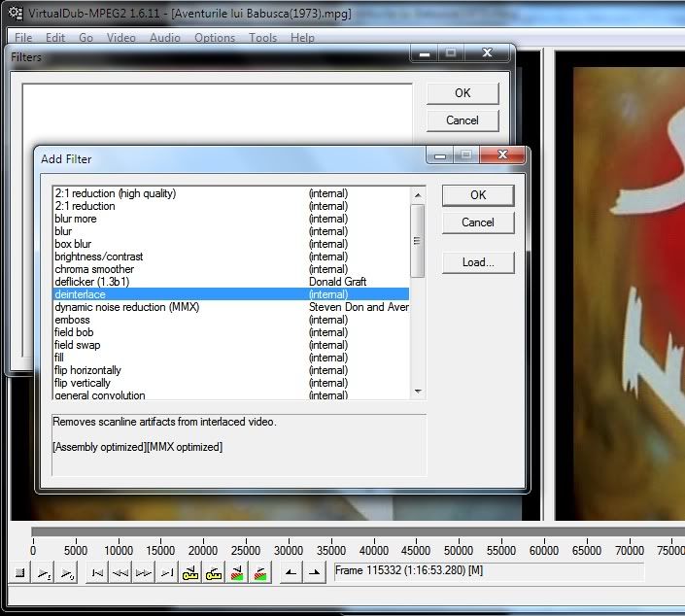Set selection start mark-in icon
The width and height of the screenshot is (685, 616).
291,574
